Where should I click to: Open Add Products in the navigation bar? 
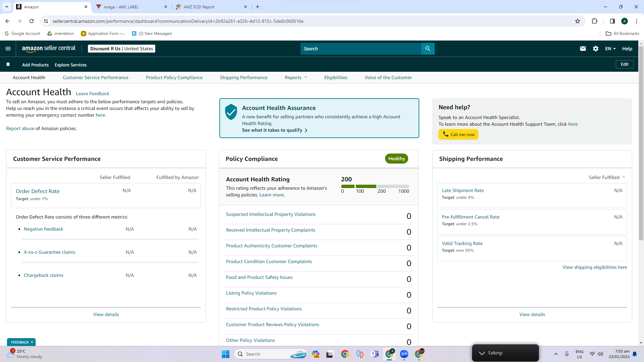(35, 65)
